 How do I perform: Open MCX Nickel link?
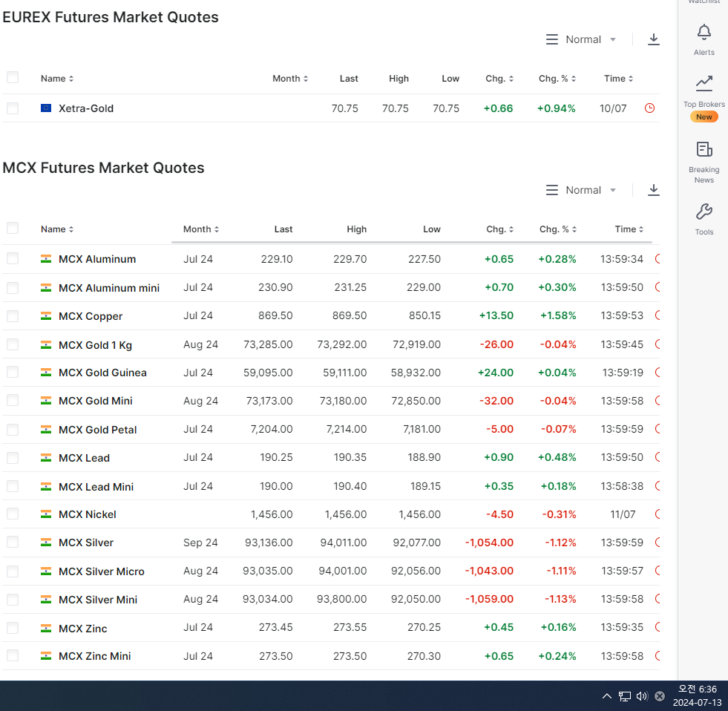88,514
